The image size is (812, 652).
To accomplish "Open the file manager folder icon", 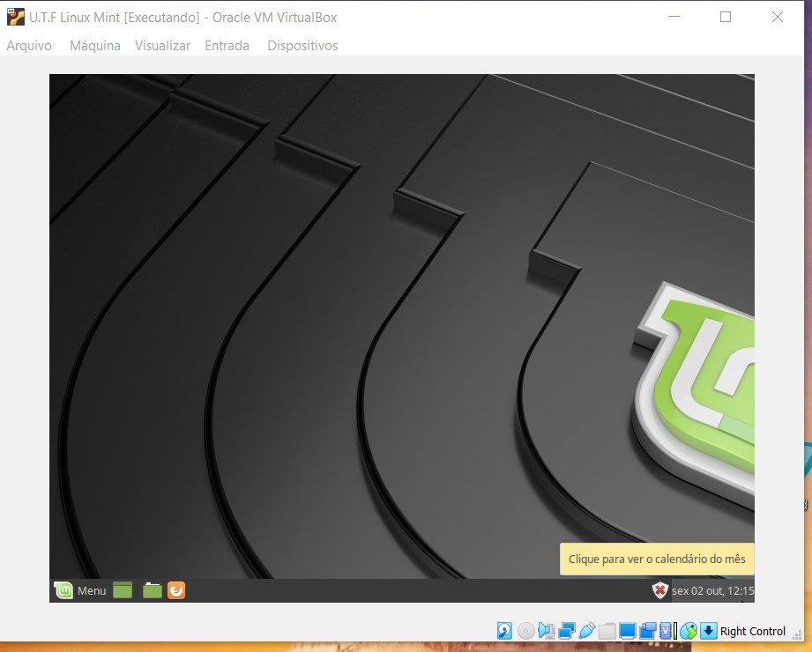I will coord(153,590).
